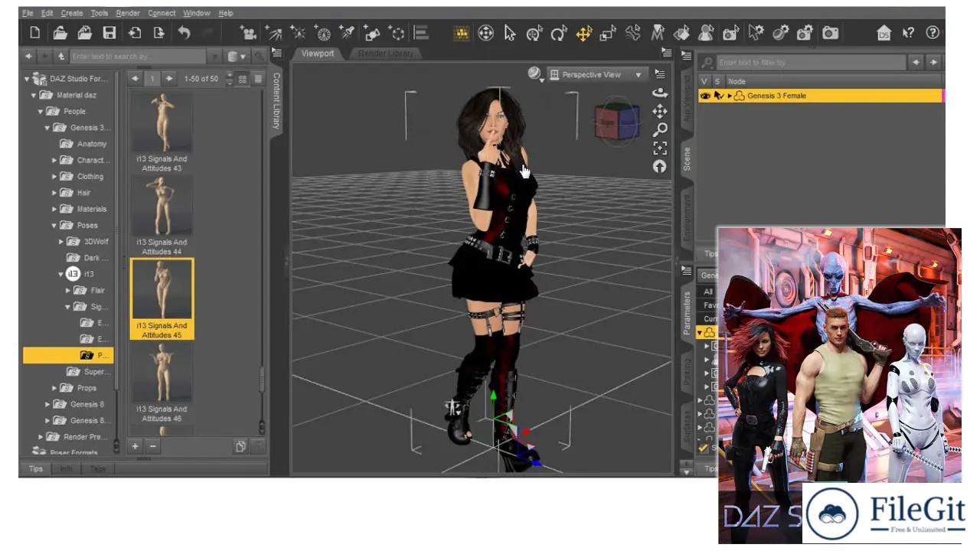Click the viewport view cube
The image size is (980, 551).
[617, 122]
